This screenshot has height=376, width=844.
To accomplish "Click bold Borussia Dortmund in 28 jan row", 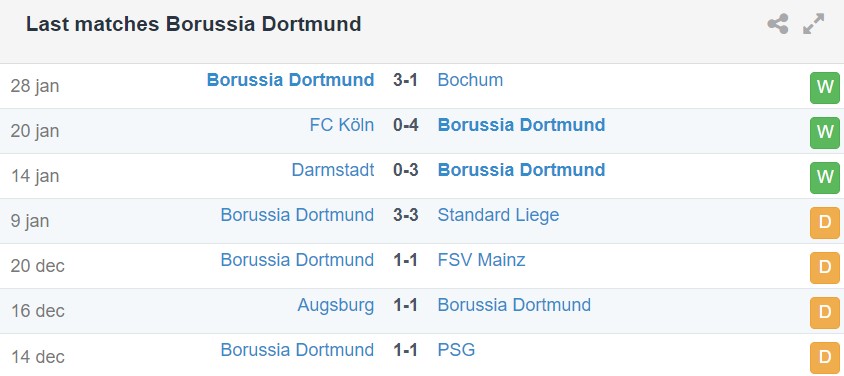I will click(291, 80).
